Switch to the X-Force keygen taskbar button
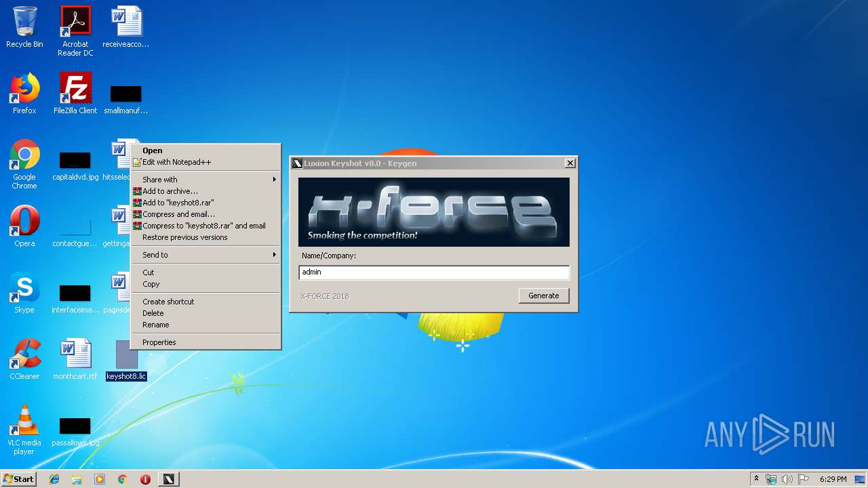 (x=169, y=479)
